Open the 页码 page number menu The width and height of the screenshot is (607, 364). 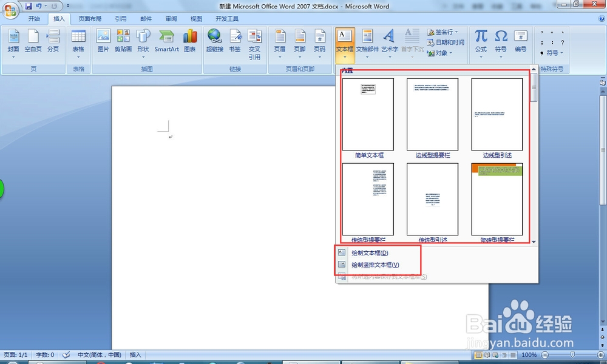click(x=320, y=44)
